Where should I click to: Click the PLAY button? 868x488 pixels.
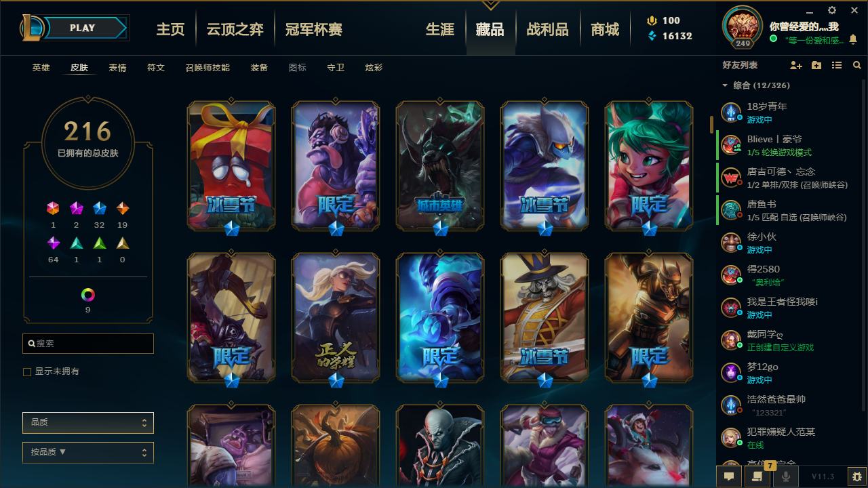83,28
